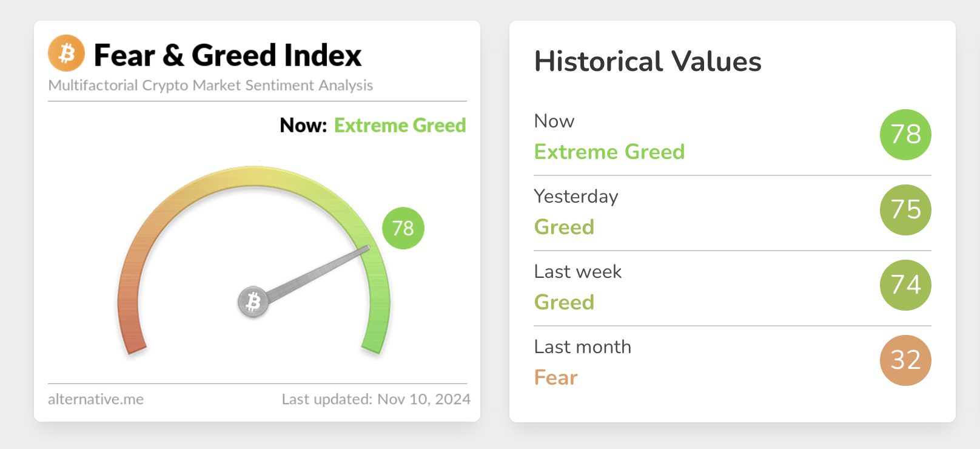This screenshot has height=449, width=980.
Task: Select the Last month row label
Action: (583, 347)
